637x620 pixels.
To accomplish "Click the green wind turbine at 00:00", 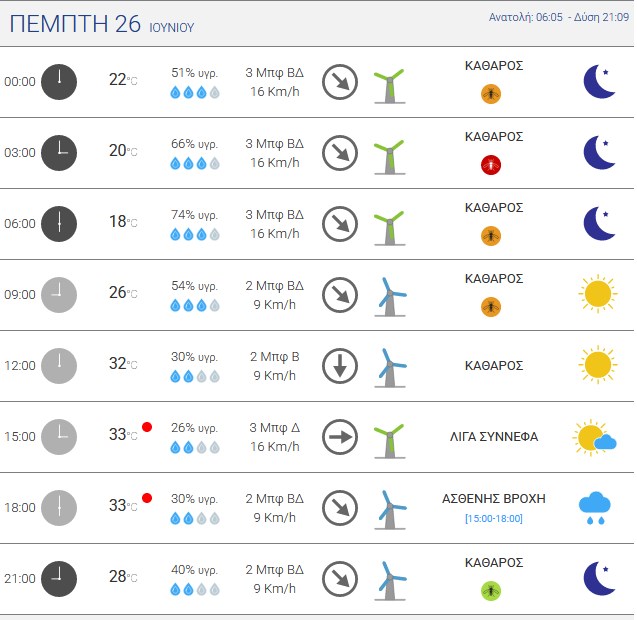I will coord(390,86).
